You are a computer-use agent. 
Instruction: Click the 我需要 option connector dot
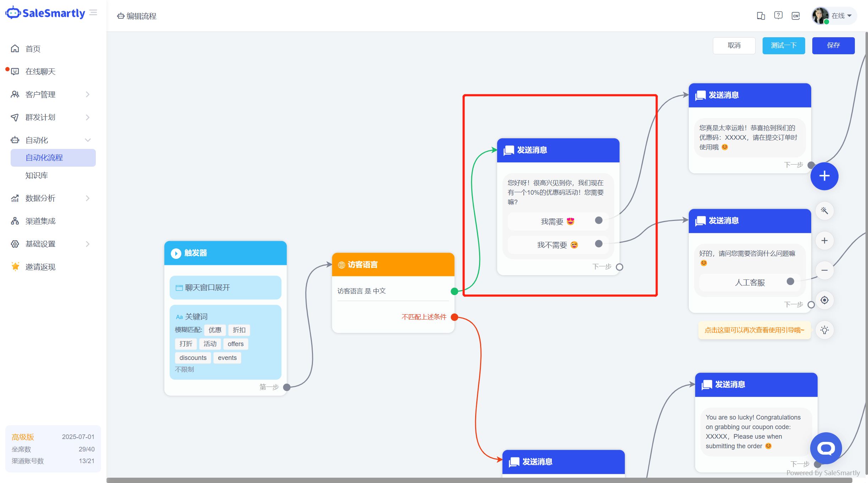point(599,220)
